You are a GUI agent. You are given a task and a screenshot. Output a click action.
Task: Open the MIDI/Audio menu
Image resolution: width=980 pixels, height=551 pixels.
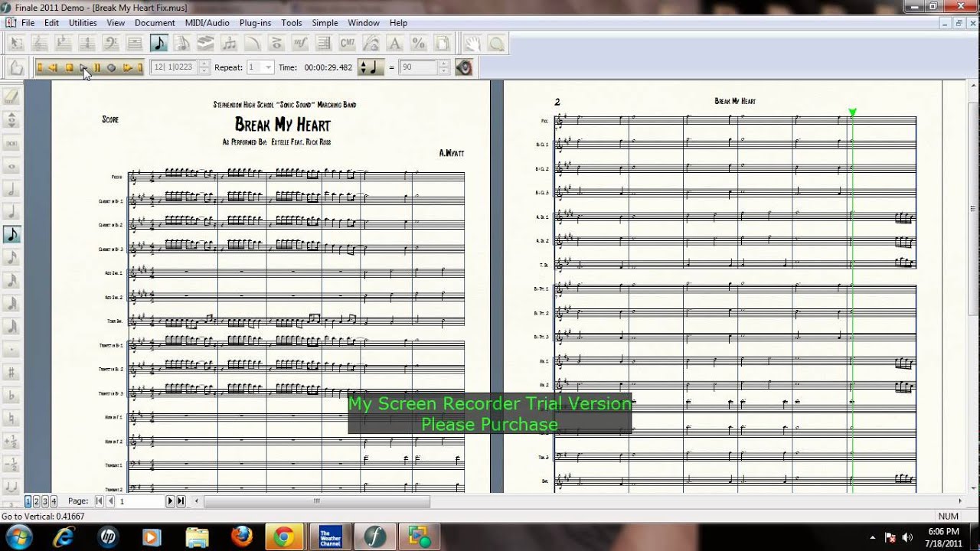tap(207, 23)
